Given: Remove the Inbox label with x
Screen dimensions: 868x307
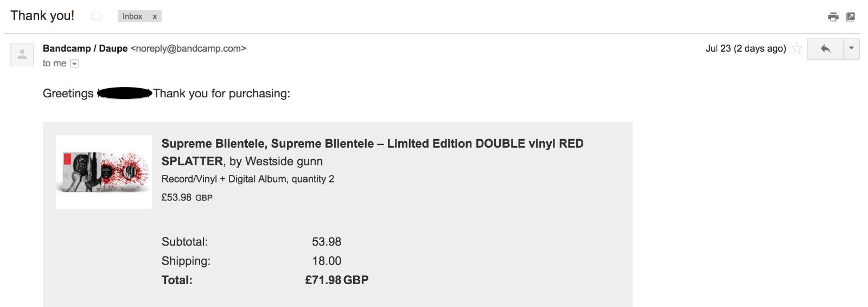Looking at the screenshot, I should [x=155, y=17].
